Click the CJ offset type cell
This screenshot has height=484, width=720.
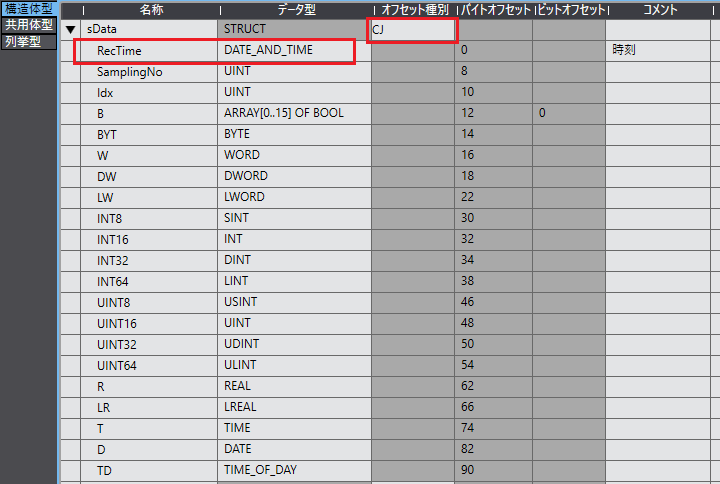(413, 29)
